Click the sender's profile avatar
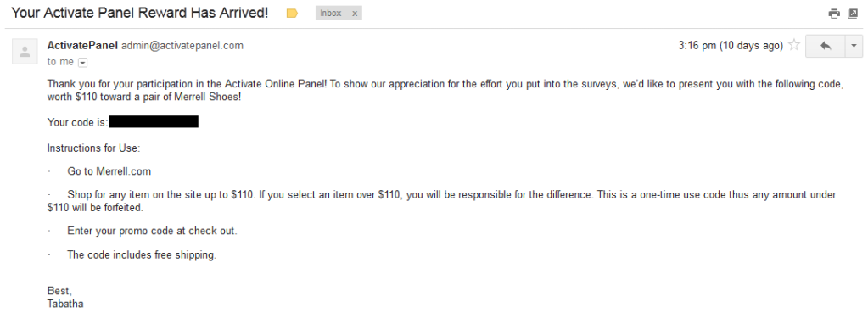This screenshot has height=313, width=868. pos(25,52)
